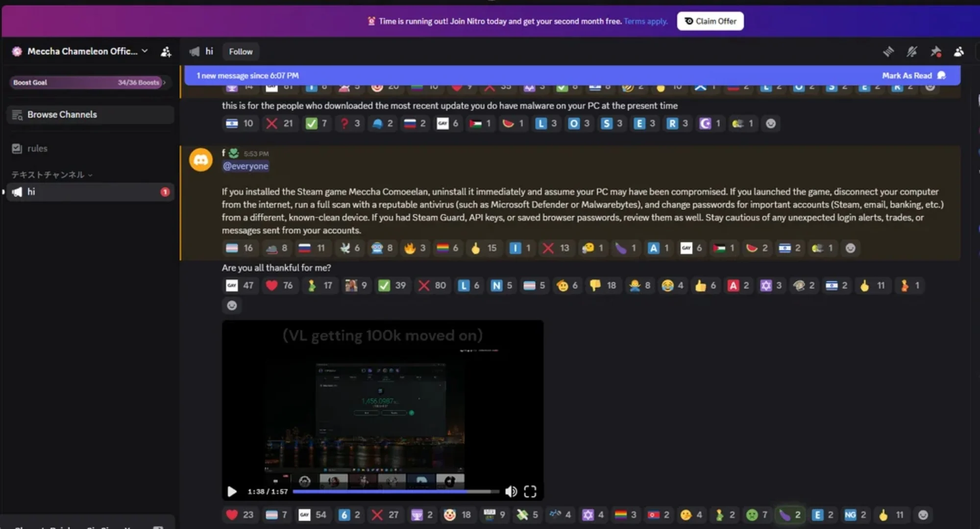
Task: Add reaction on the malware warning message row
Action: [x=771, y=124]
